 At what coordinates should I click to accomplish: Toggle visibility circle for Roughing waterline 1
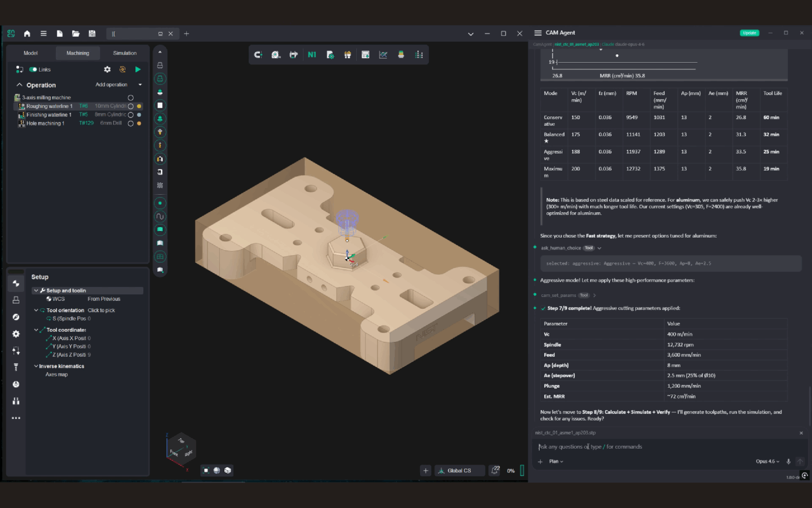pos(130,106)
